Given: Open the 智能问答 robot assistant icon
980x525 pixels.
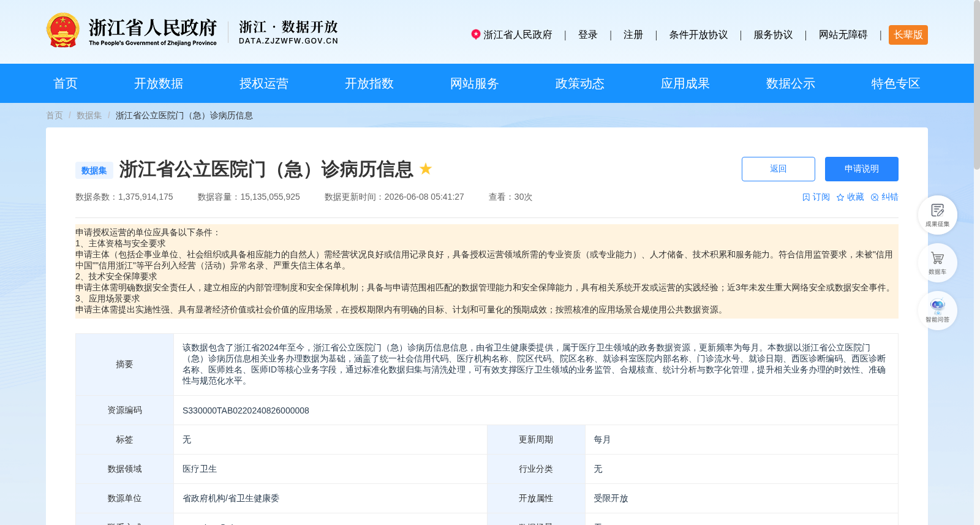Looking at the screenshot, I should [x=937, y=311].
